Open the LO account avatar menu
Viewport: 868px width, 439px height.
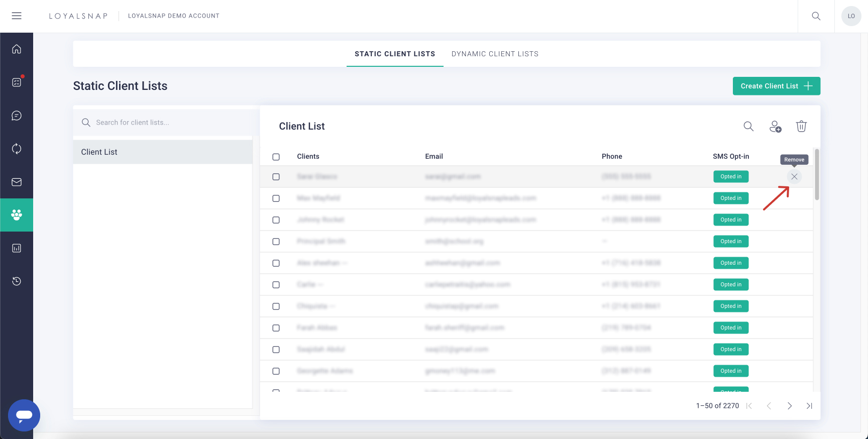click(x=851, y=16)
